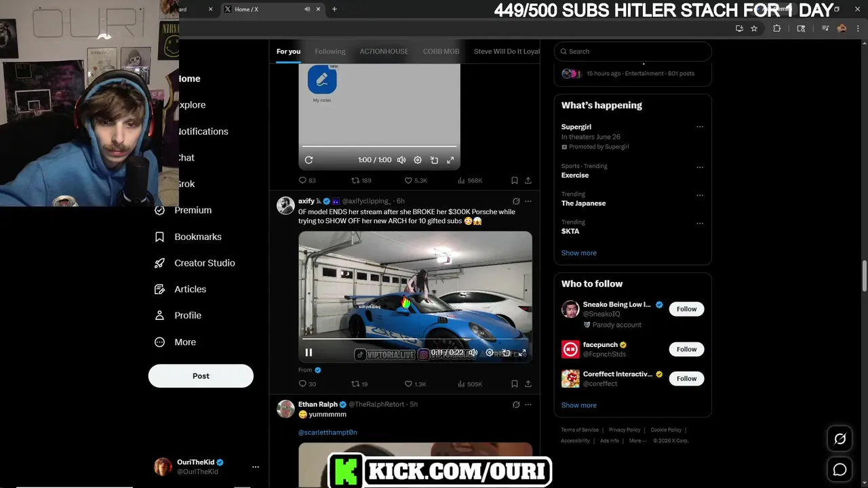The width and height of the screenshot is (868, 488).
Task: Share the post with 568K views
Action: point(528,180)
